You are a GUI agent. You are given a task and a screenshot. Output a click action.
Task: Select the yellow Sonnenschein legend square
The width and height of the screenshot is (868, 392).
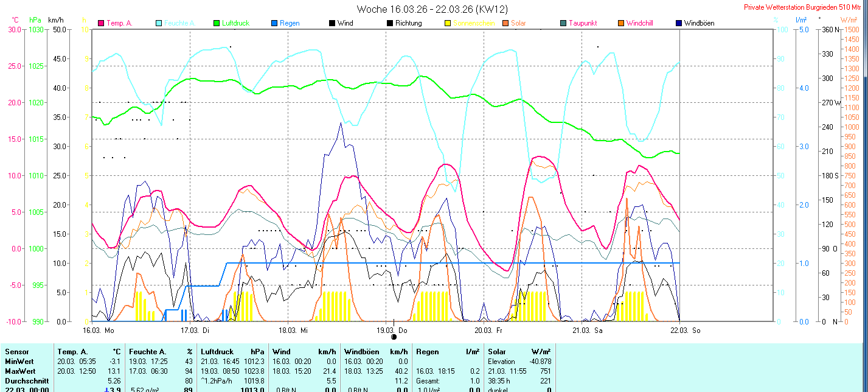448,23
